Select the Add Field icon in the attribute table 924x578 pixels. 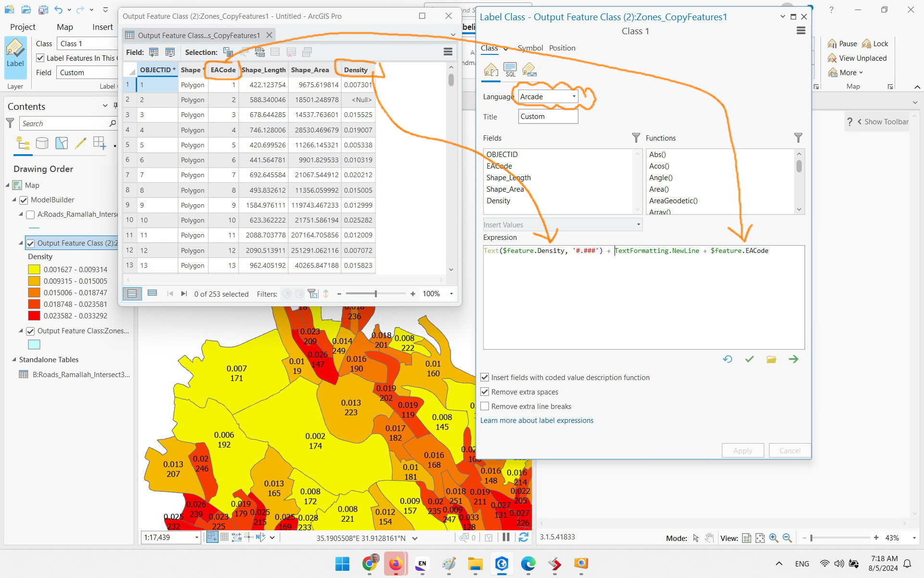click(154, 52)
